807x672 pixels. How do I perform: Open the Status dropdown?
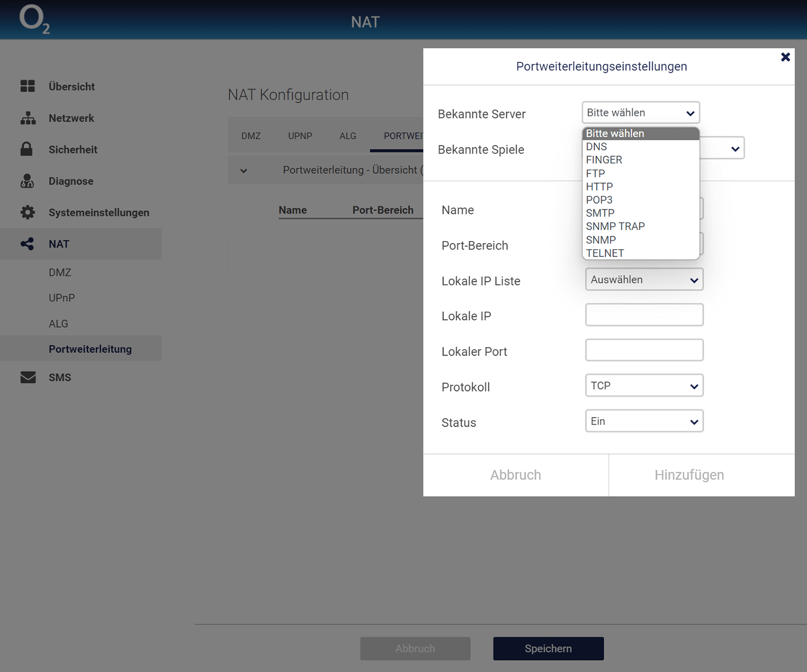coord(644,421)
